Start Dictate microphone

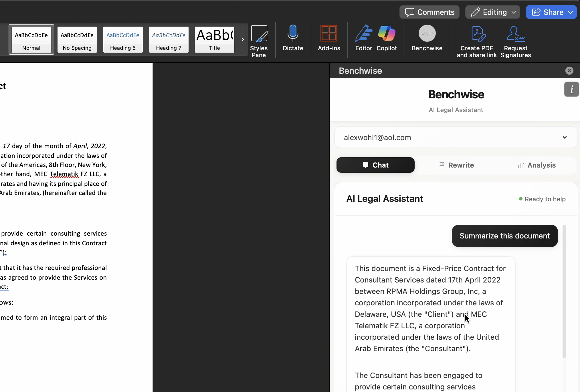(293, 38)
